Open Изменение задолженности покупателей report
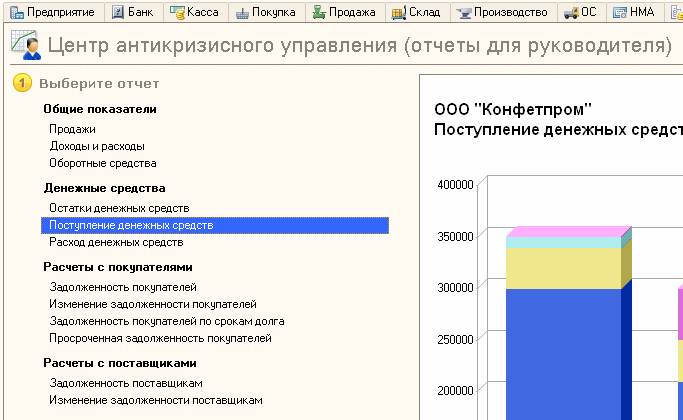Image resolution: width=683 pixels, height=420 pixels. click(x=153, y=304)
